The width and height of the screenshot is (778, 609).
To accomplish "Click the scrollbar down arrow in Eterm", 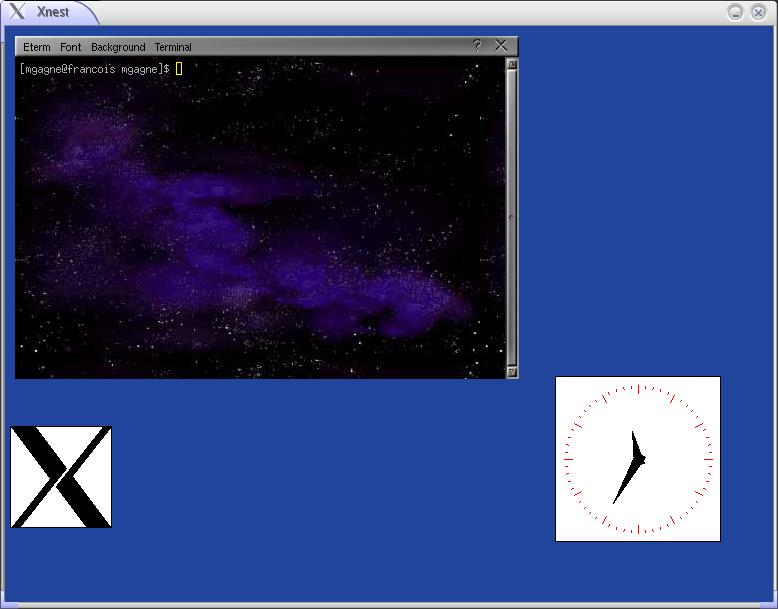I will [x=512, y=371].
